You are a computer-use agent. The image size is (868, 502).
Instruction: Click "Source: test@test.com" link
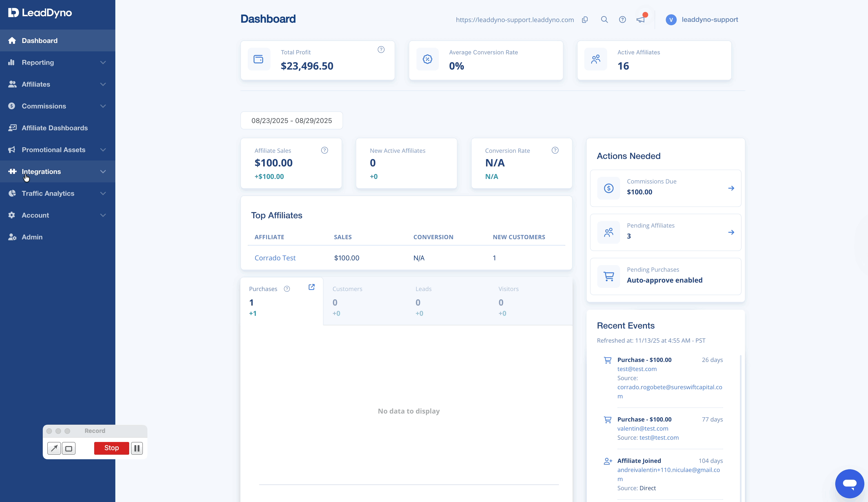pyautogui.click(x=648, y=438)
